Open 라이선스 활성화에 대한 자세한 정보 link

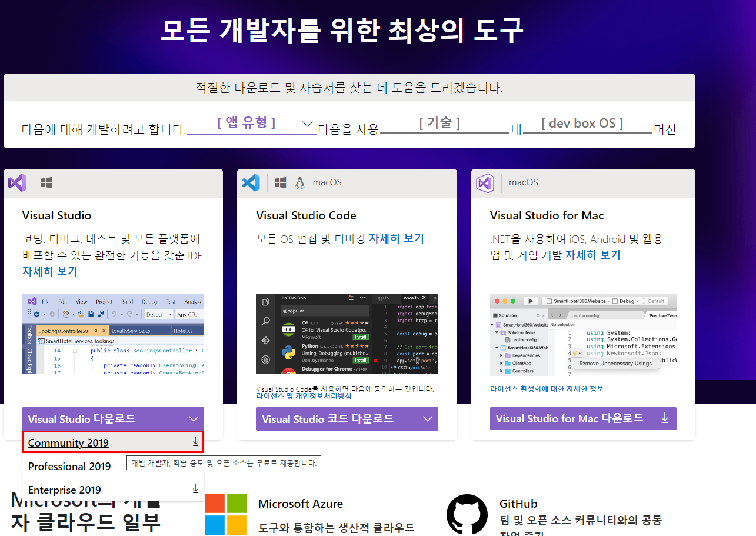pyautogui.click(x=547, y=389)
